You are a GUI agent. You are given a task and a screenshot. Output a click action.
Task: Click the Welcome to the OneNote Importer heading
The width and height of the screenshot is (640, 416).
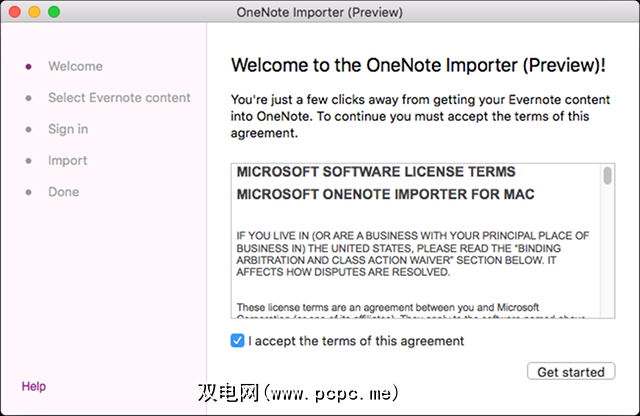[418, 66]
